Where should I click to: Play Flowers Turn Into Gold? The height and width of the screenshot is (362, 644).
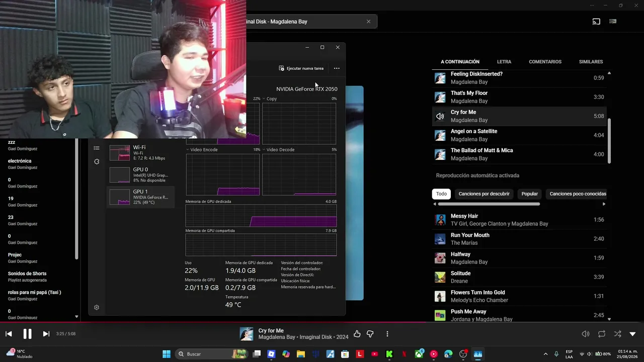click(519, 296)
